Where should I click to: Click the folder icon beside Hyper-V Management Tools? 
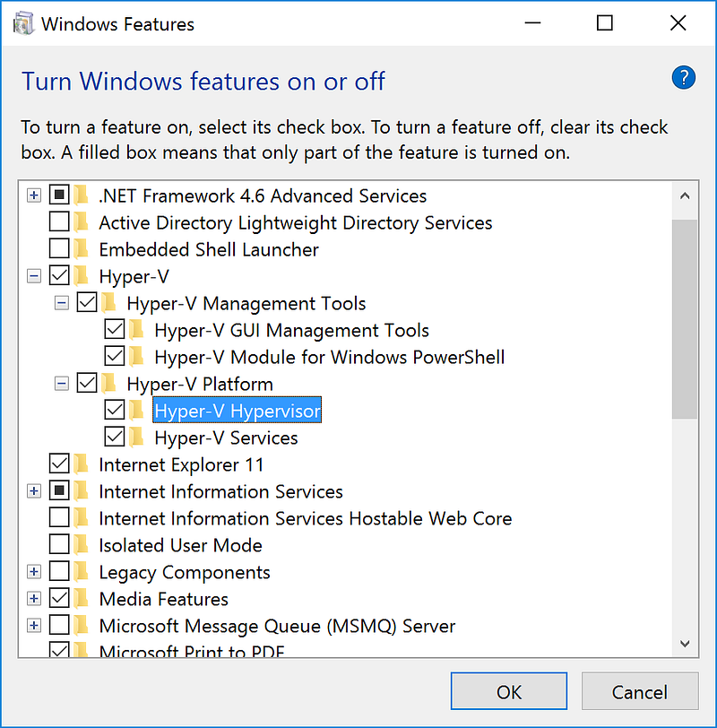109,303
